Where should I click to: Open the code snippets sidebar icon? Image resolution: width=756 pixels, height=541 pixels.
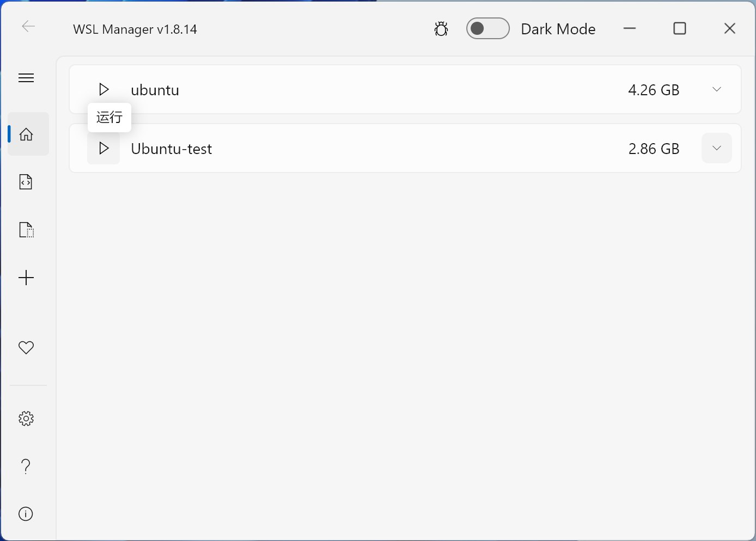[26, 182]
